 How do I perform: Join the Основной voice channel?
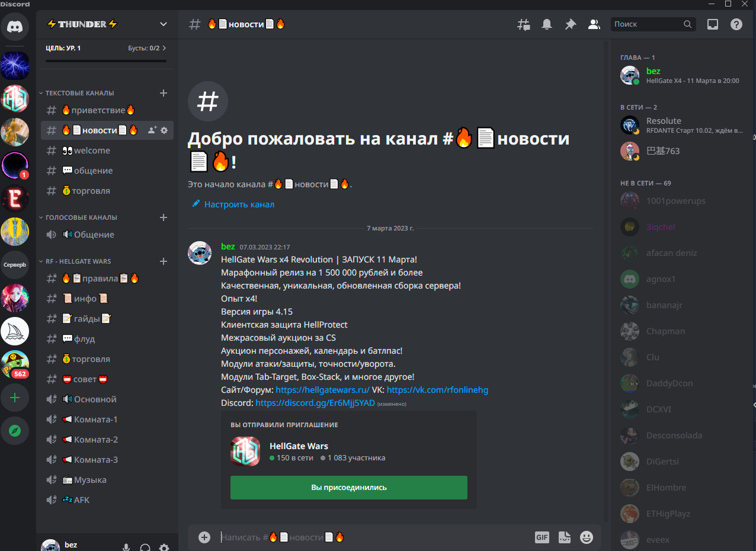[107, 399]
